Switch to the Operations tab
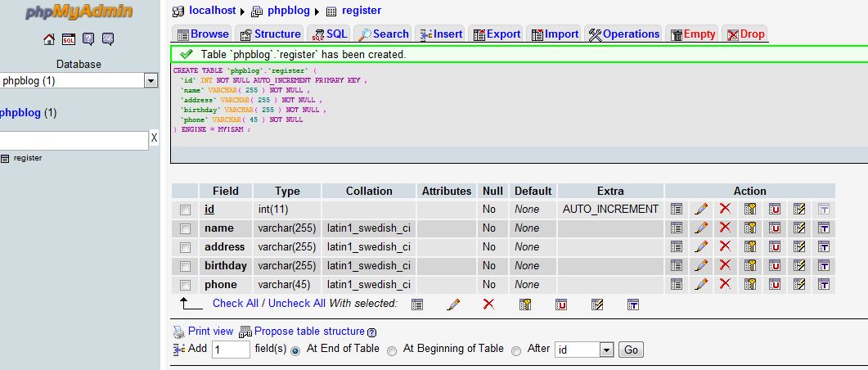868x370 pixels. (x=624, y=34)
